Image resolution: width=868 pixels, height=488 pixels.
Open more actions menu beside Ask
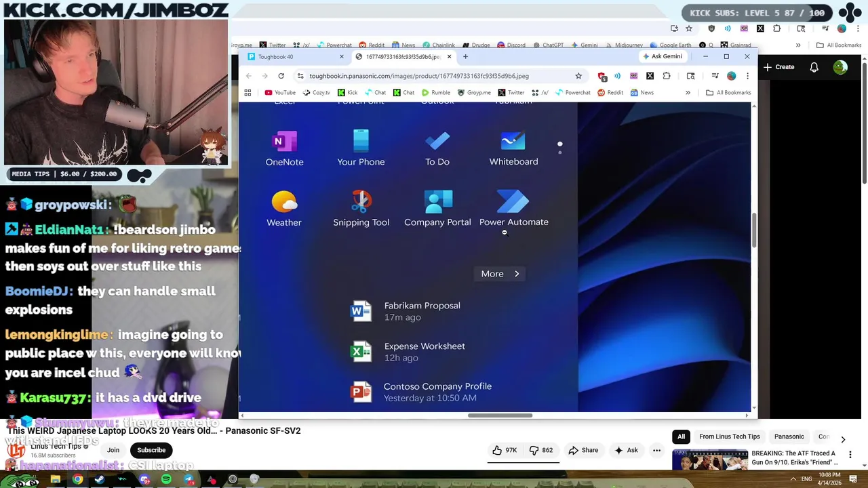pos(656,450)
